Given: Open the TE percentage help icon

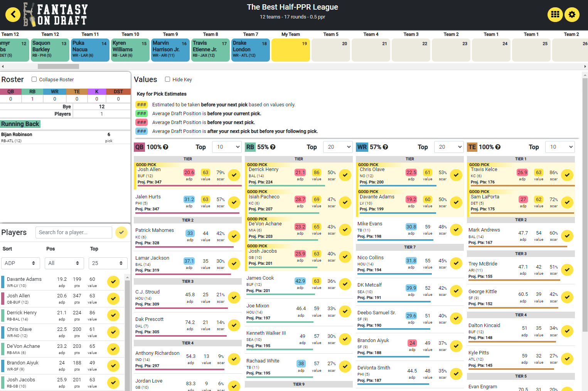Looking at the screenshot, I should click(x=498, y=147).
